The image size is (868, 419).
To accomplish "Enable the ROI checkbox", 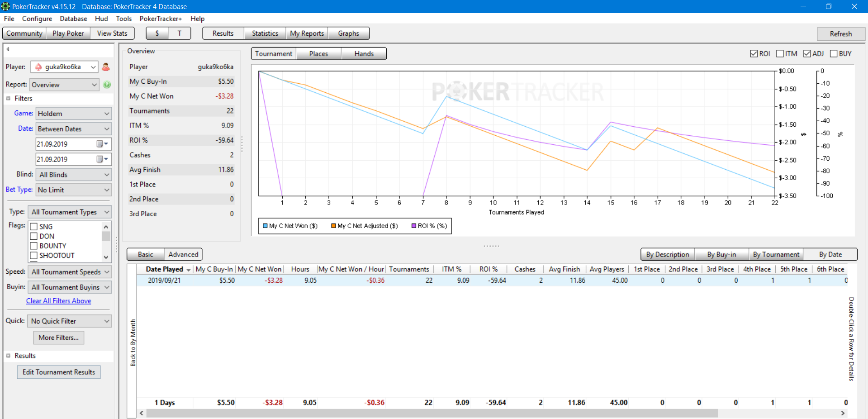I will point(754,53).
